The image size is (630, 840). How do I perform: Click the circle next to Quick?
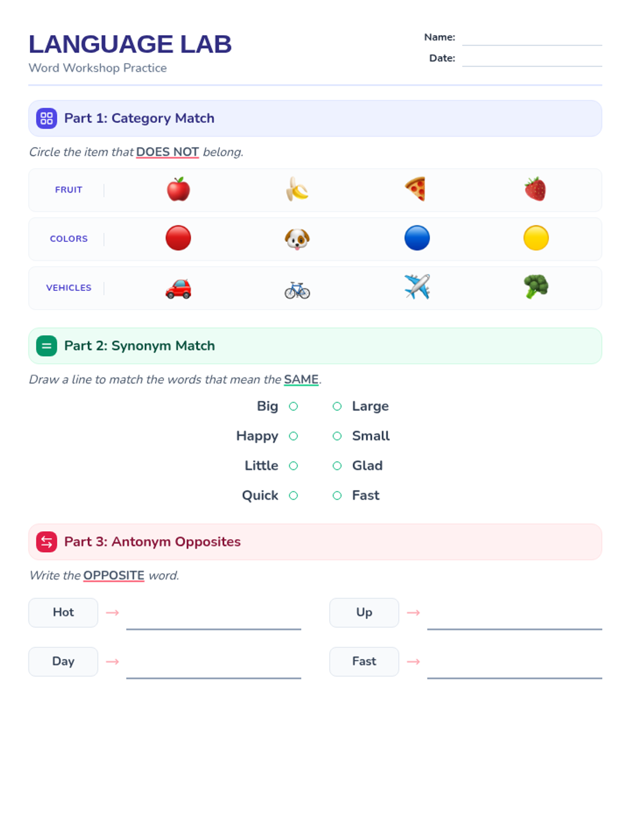[293, 496]
